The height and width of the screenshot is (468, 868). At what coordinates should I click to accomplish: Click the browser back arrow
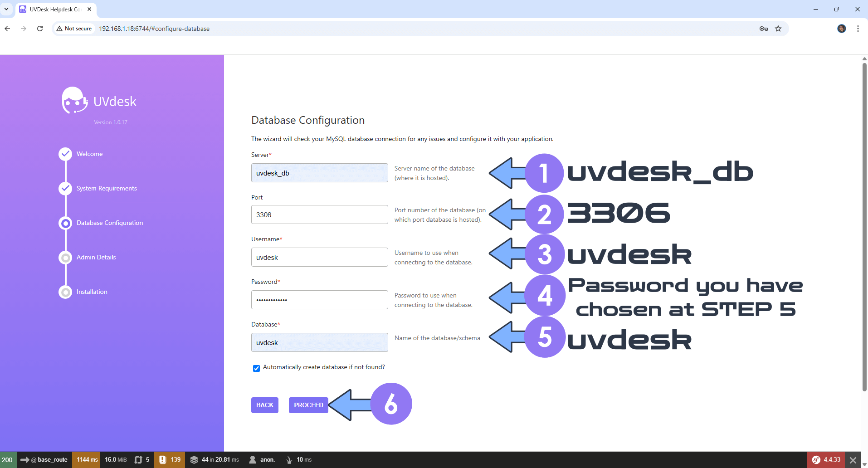pyautogui.click(x=7, y=29)
